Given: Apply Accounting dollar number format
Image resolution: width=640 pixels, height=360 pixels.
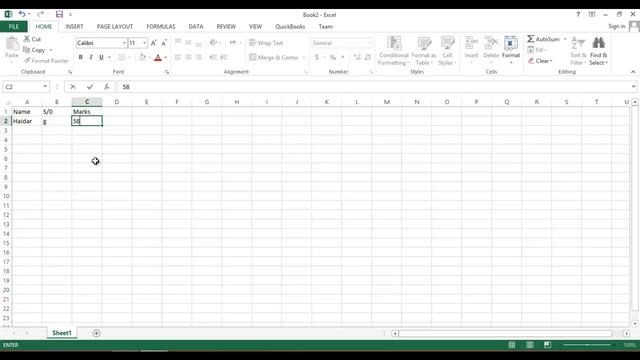Looking at the screenshot, I should click(317, 58).
